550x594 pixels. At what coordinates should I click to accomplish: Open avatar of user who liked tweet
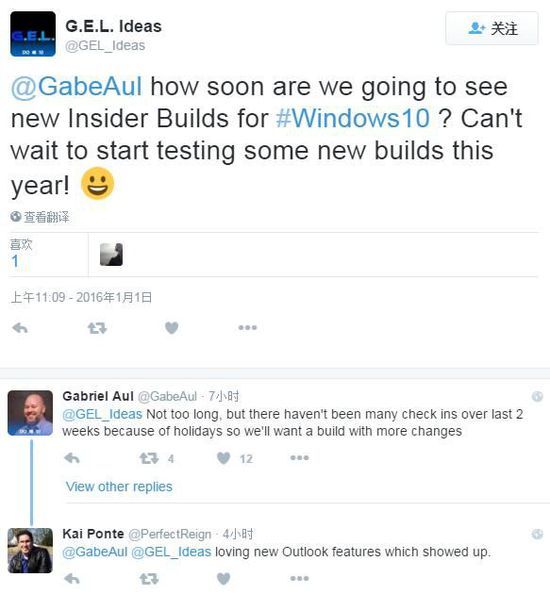click(x=111, y=255)
